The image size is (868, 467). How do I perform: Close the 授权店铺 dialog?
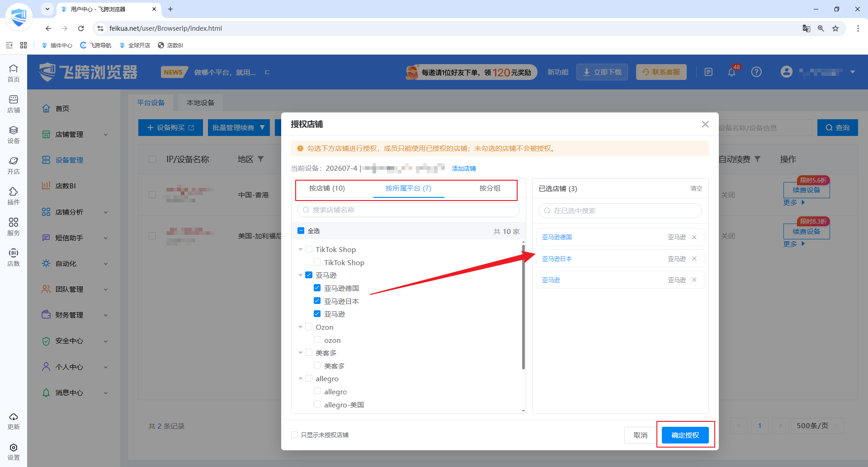tap(705, 124)
